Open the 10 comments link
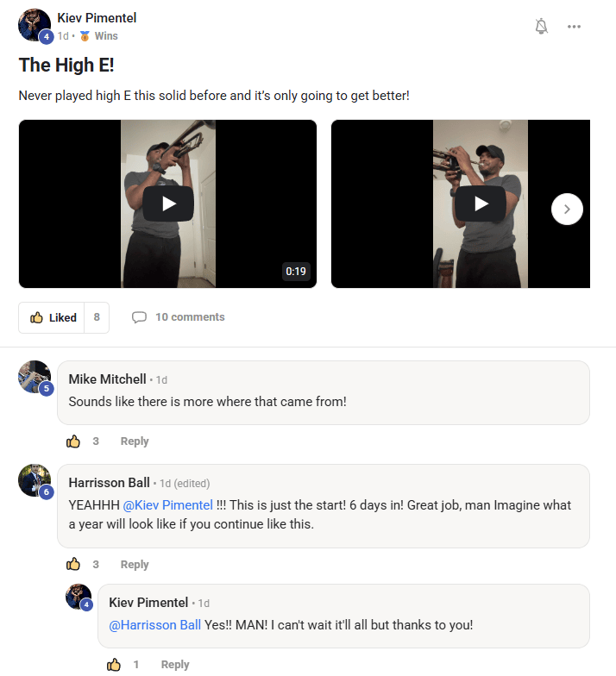616x676 pixels. [x=190, y=317]
